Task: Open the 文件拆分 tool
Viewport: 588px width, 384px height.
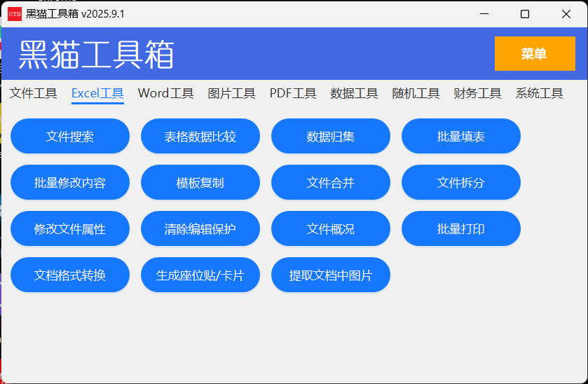Action: pos(461,183)
